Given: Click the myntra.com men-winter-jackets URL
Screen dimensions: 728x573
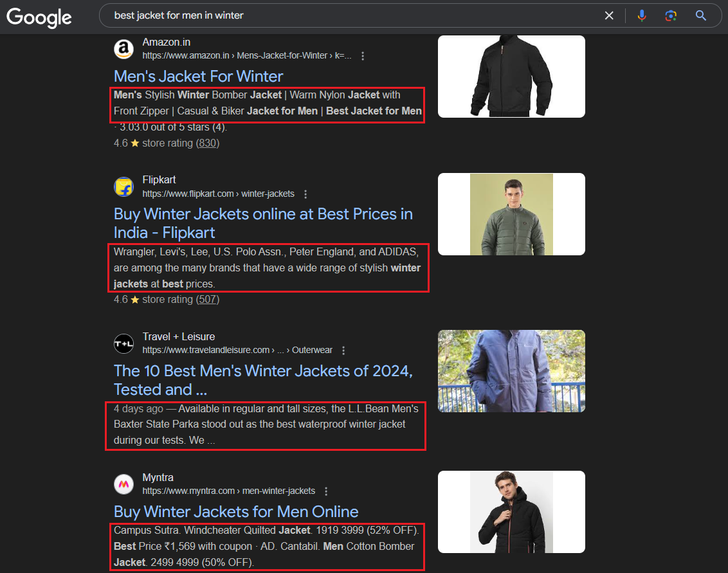Looking at the screenshot, I should [228, 491].
